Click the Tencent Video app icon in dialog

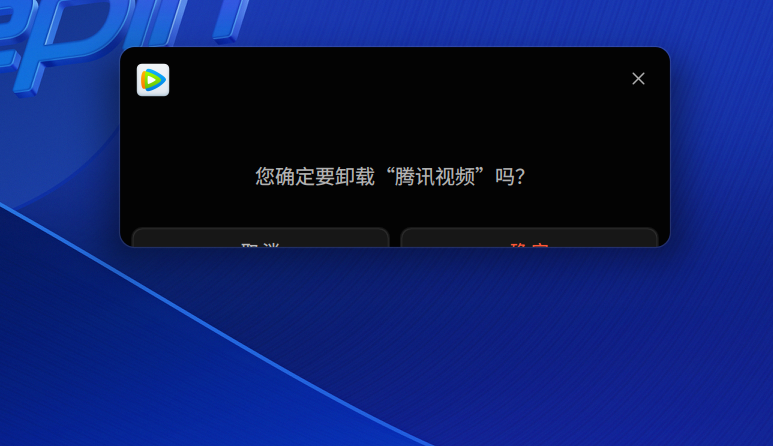(153, 80)
